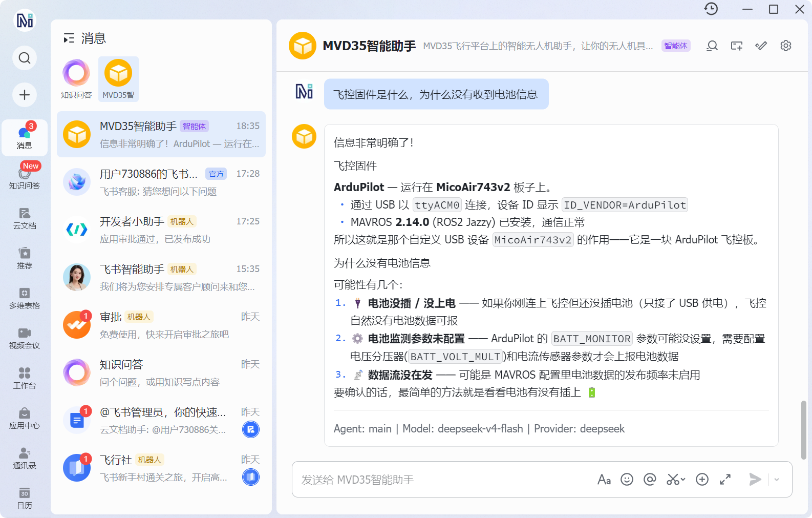The height and width of the screenshot is (518, 812).
Task: Open the 推荐 section
Action: point(25,258)
